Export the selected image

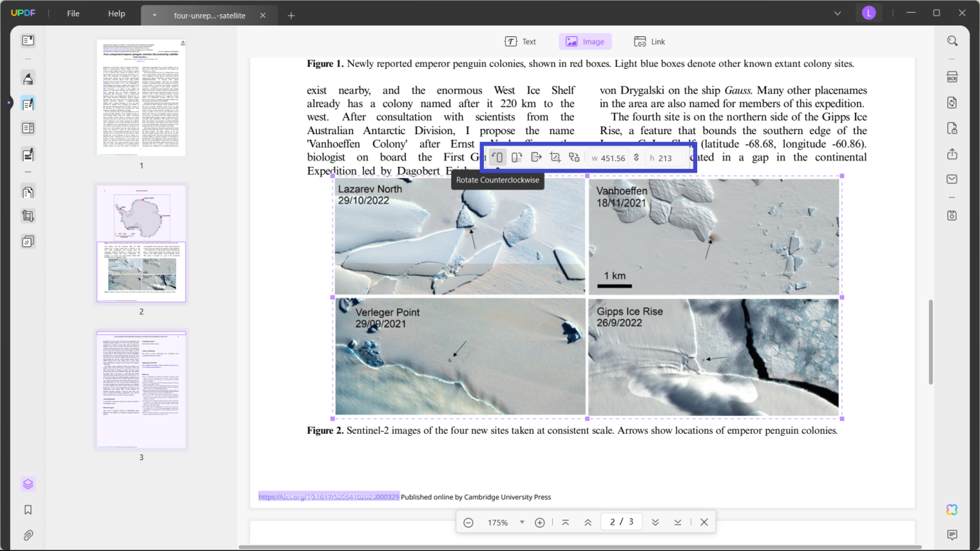tap(536, 157)
